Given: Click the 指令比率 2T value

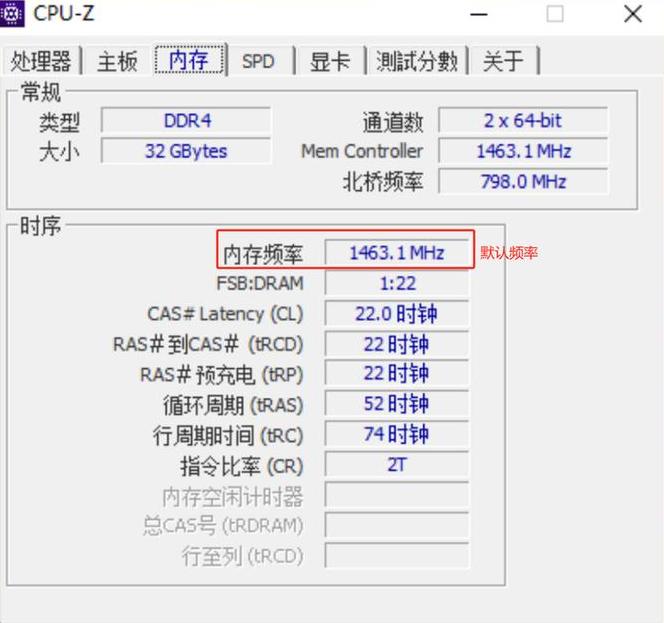Looking at the screenshot, I should [397, 465].
